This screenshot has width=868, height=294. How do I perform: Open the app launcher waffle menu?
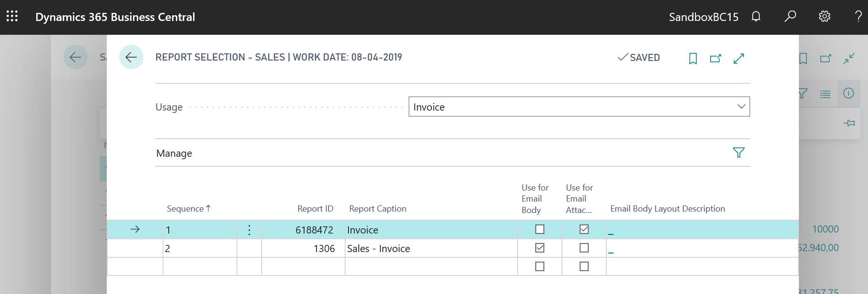click(12, 16)
